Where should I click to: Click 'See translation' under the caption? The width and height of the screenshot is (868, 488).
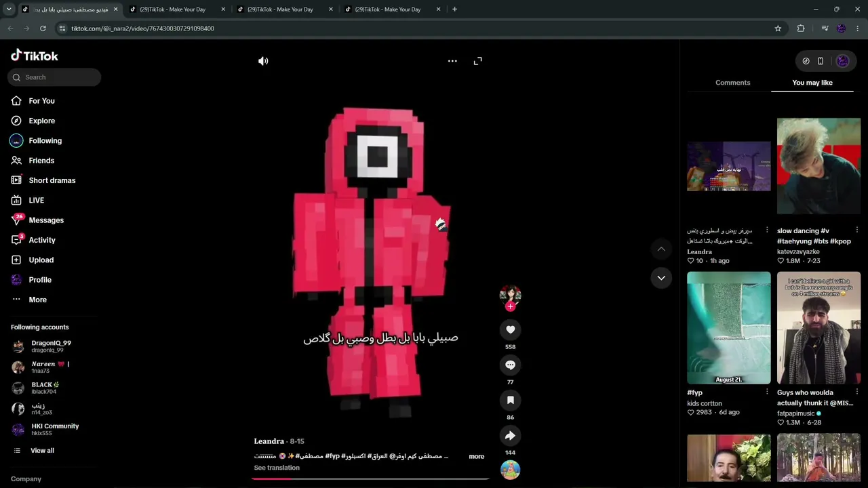tap(277, 468)
